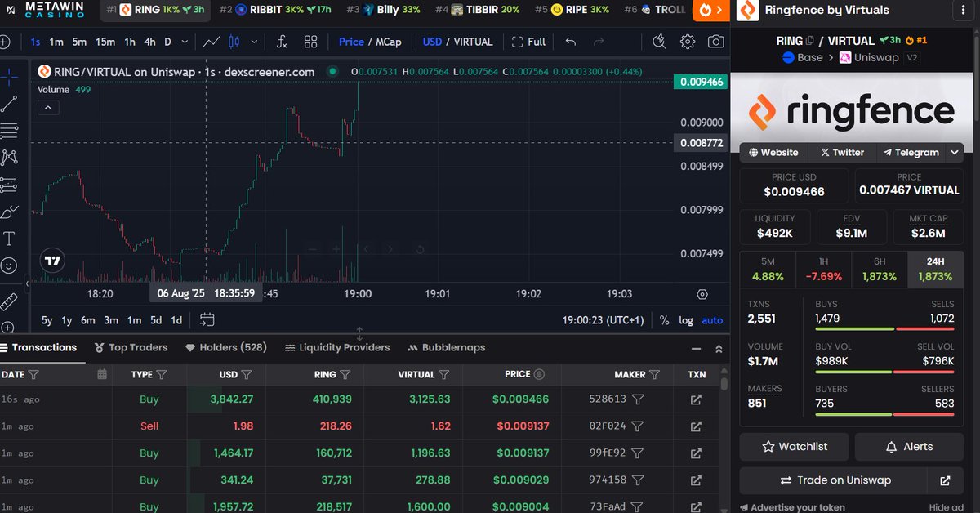The height and width of the screenshot is (513, 980).
Task: Switch chart to VIRTUAL denomination
Action: coord(474,42)
